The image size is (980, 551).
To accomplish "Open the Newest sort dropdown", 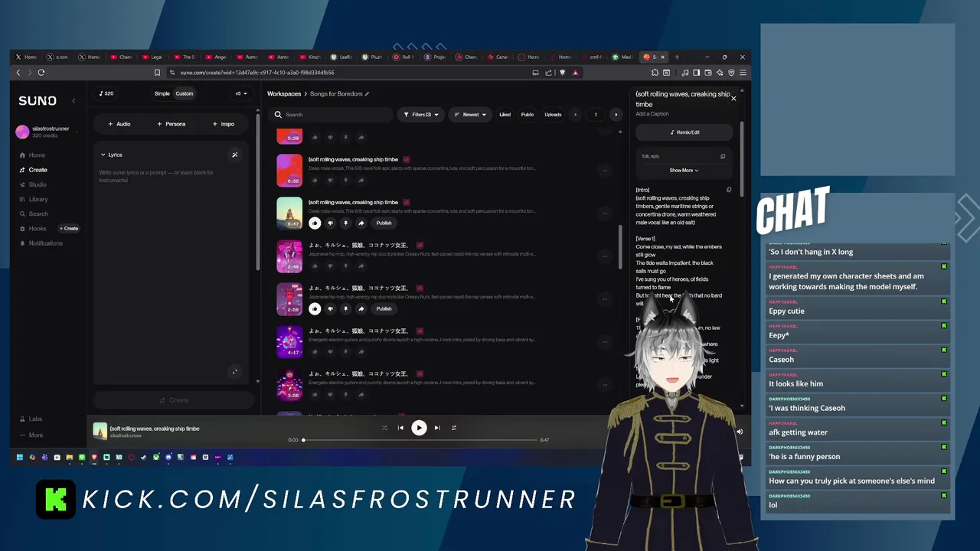I will pyautogui.click(x=469, y=115).
